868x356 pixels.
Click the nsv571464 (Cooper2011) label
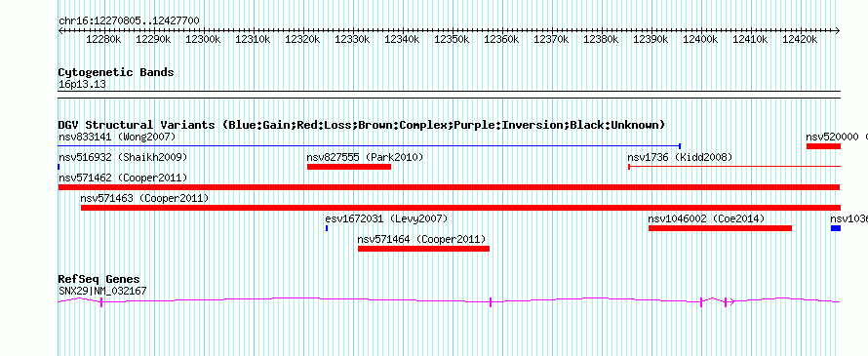(x=422, y=239)
